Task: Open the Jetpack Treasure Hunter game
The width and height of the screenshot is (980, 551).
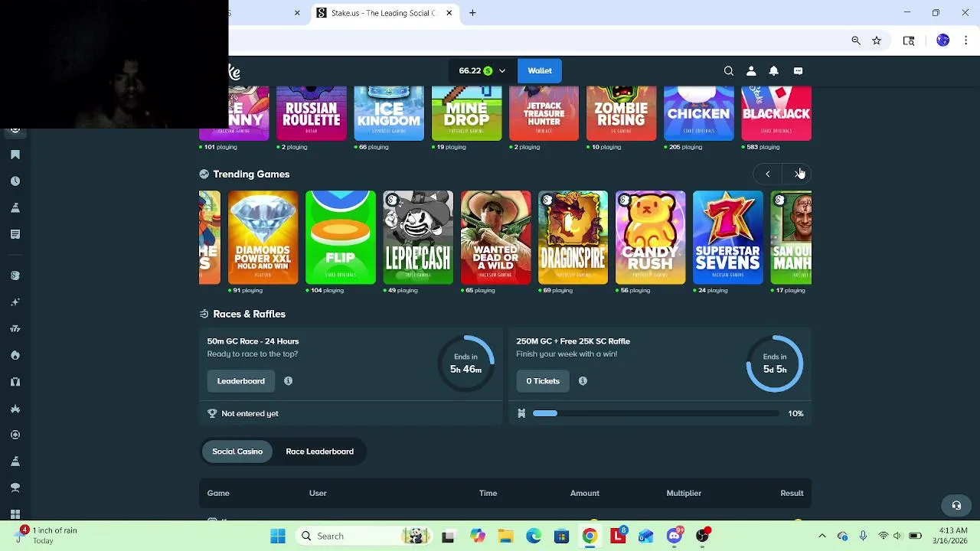Action: point(544,113)
